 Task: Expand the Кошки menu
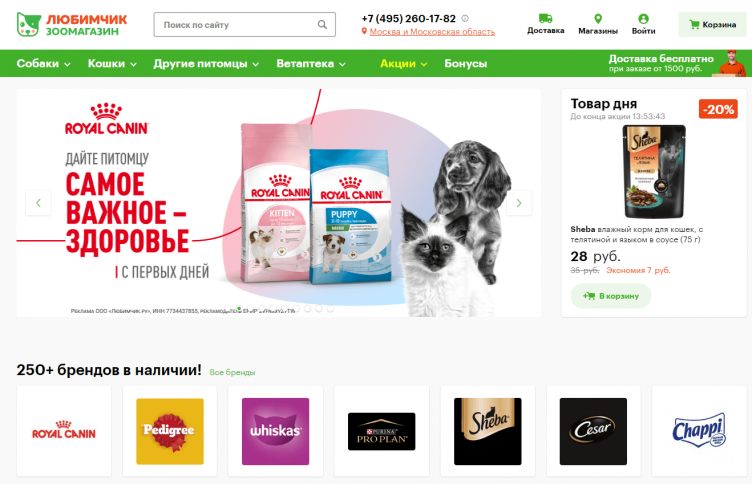(x=112, y=63)
